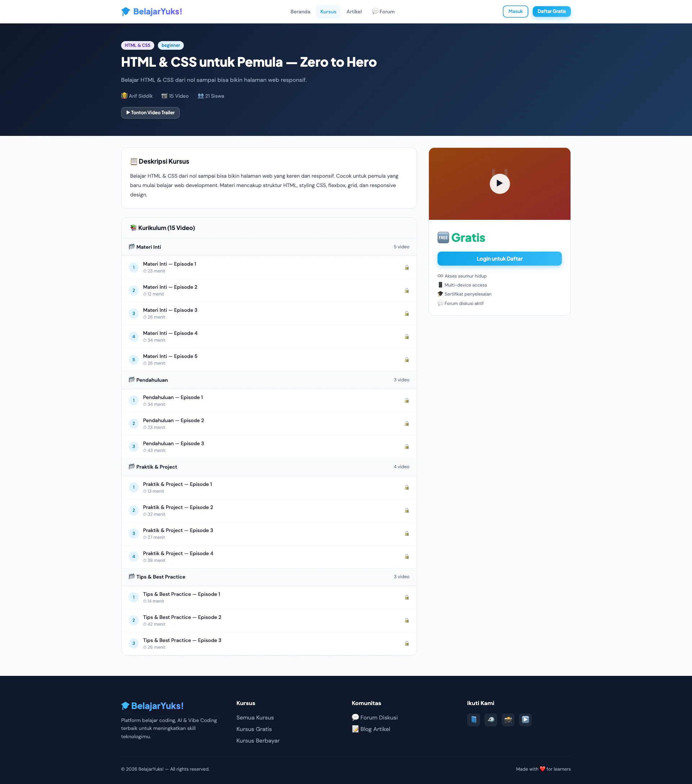
Task: Open the Semua Kursus footer link
Action: [x=255, y=717]
